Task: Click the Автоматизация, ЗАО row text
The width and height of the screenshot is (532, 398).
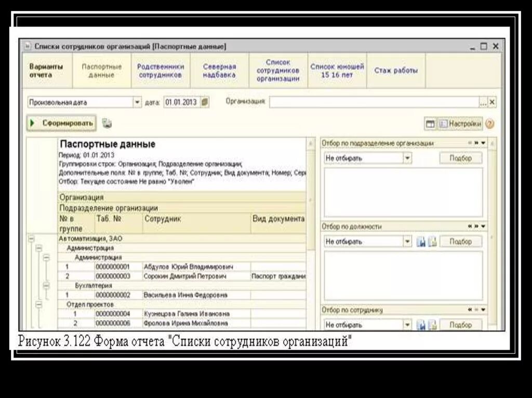Action: pos(90,239)
